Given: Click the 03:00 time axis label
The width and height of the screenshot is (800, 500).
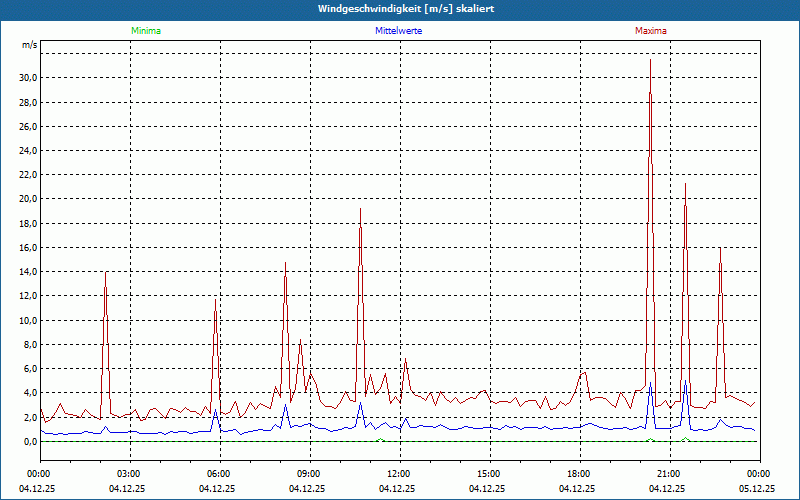Looking at the screenshot, I should coord(130,474).
